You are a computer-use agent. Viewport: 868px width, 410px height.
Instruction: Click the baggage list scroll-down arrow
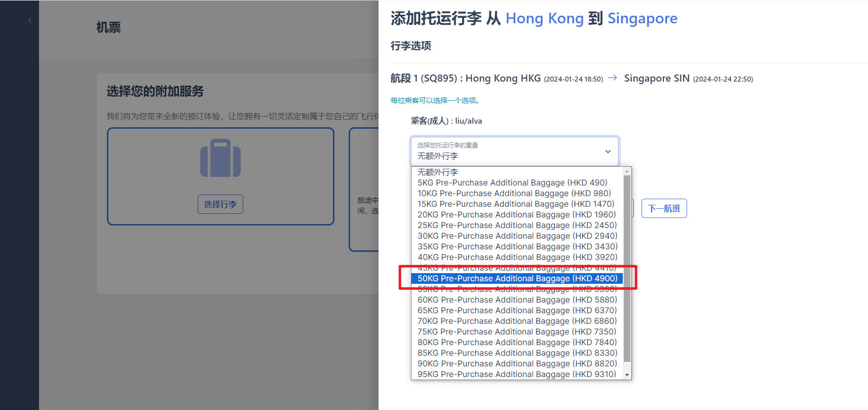click(x=627, y=375)
